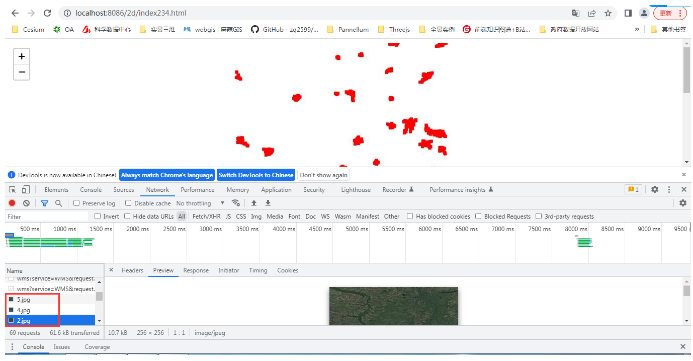The height and width of the screenshot is (361, 693).
Task: Tick the Has blocked cookies checkbox
Action: click(410, 216)
